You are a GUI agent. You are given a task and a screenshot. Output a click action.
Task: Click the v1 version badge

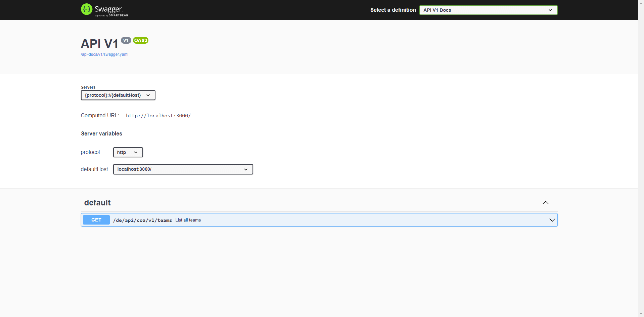[126, 40]
